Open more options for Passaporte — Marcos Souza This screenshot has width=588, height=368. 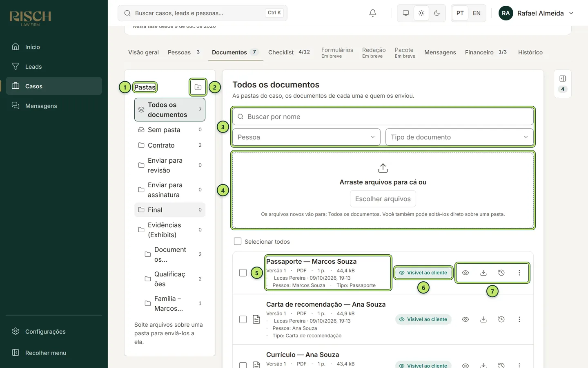(x=519, y=273)
